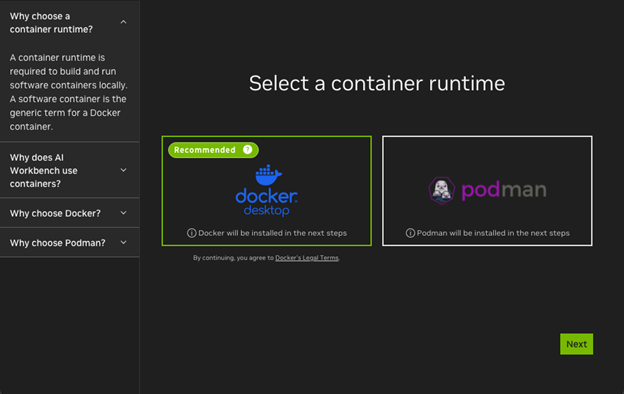This screenshot has width=624, height=394.
Task: Click the 'Why choose Podman?' heading text
Action: click(x=58, y=243)
